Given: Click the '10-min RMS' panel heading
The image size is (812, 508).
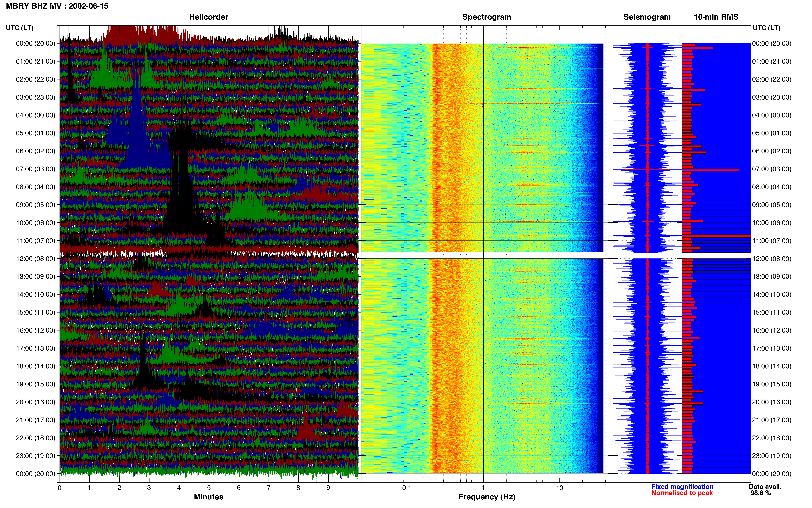Looking at the screenshot, I should point(716,17).
